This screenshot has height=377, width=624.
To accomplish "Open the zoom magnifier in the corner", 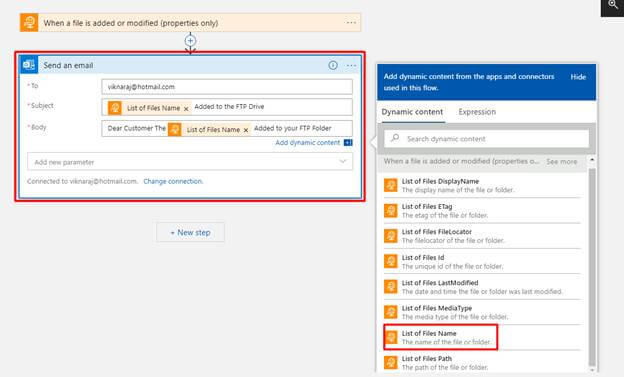I will [613, 5].
